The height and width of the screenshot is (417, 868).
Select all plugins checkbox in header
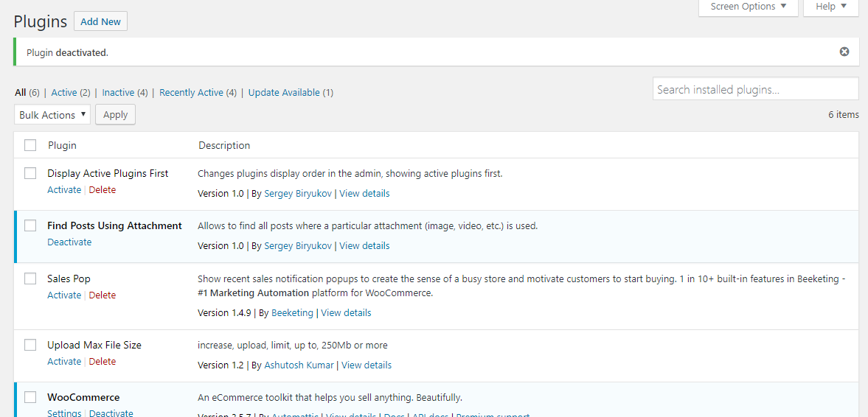(x=30, y=145)
